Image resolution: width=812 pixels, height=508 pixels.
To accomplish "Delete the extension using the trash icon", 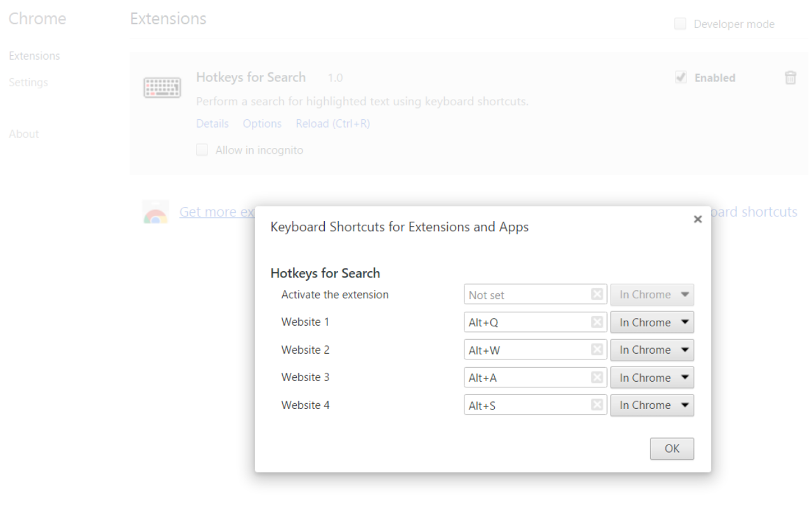I will tap(790, 77).
